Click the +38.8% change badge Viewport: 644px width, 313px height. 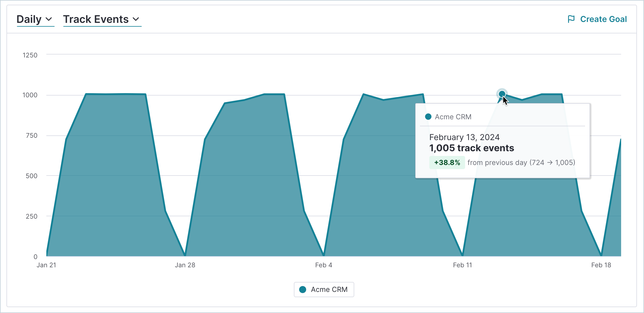click(447, 163)
